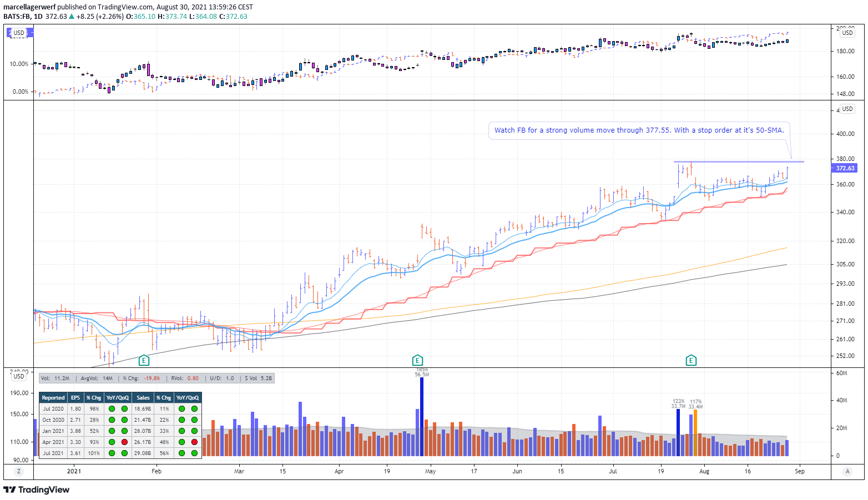Screen dimensions: 868x500
Task: Click the earnings E marker near February
Action: pos(144,360)
